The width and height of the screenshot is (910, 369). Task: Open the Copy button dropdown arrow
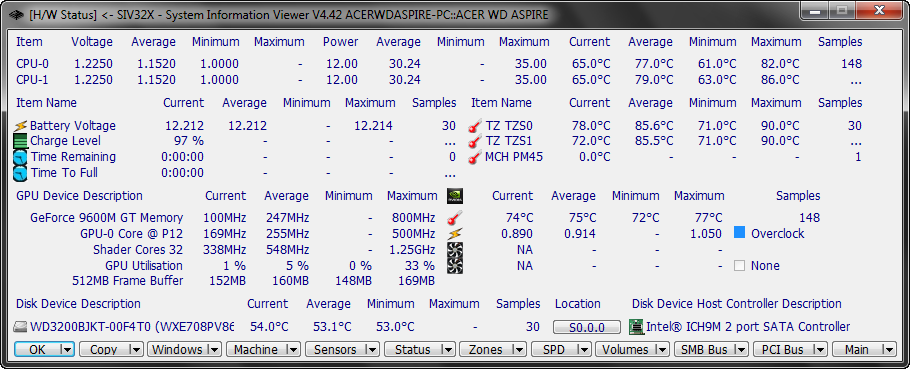coord(137,349)
